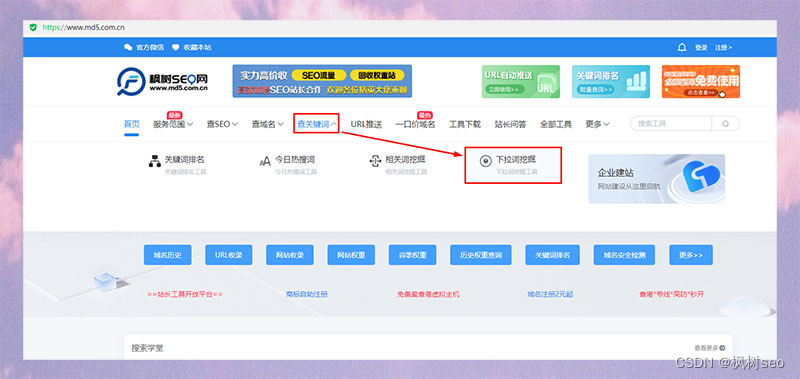Open the green URL自动推送 banner
The image size is (800, 379).
point(521,81)
